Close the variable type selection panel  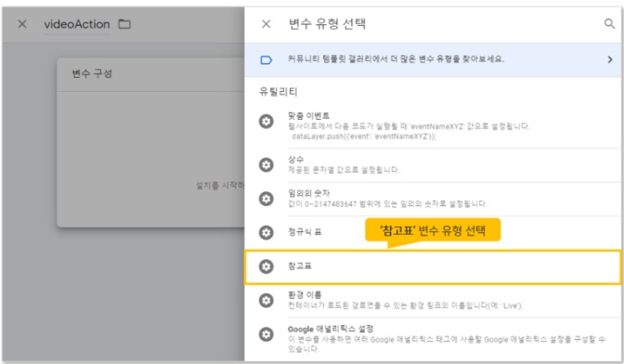click(x=266, y=24)
